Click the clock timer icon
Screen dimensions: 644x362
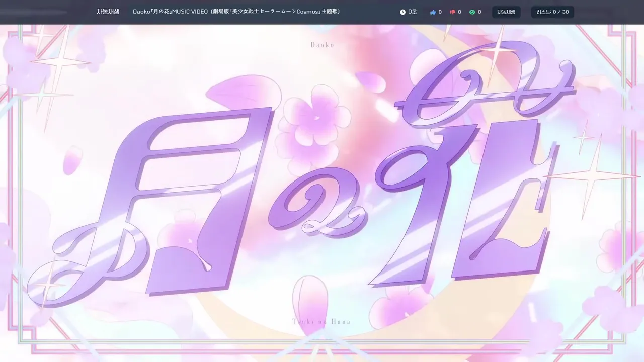pos(403,12)
